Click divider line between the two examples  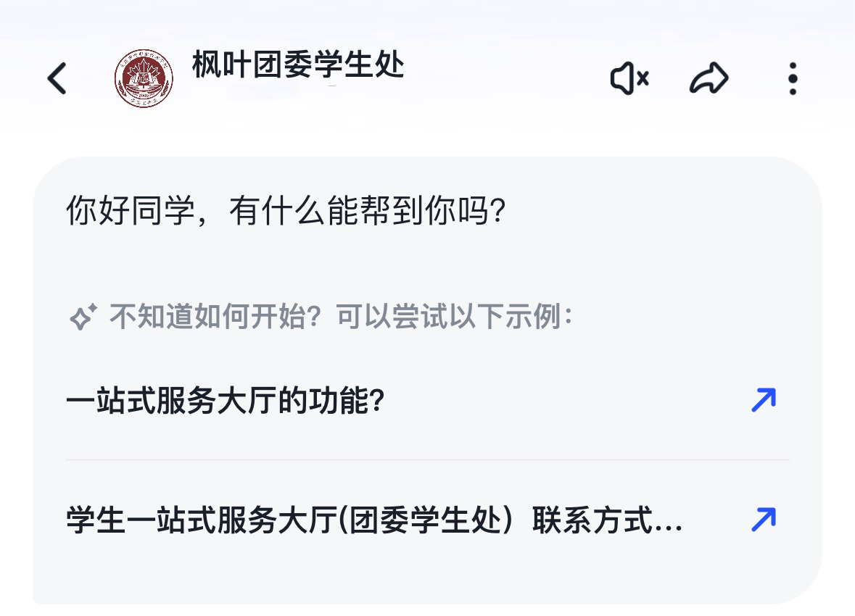[x=427, y=459]
